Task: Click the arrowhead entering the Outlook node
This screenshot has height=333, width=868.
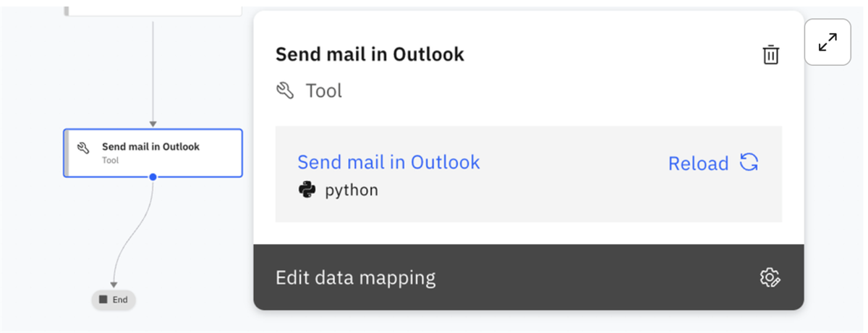Action: [153, 125]
